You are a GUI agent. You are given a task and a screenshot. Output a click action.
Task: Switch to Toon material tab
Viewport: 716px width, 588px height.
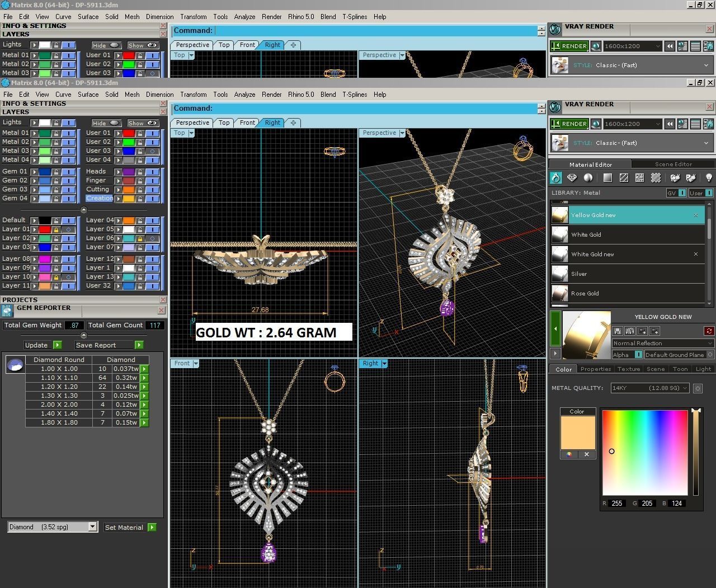[680, 369]
